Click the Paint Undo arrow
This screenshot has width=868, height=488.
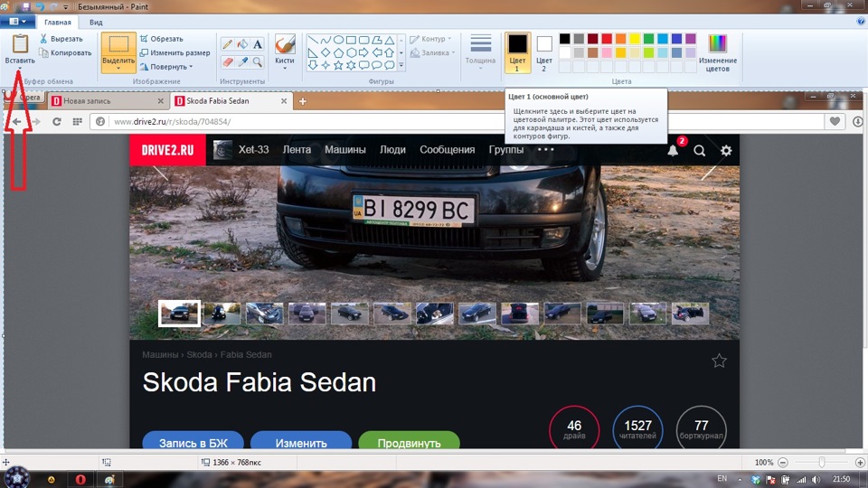click(x=40, y=6)
